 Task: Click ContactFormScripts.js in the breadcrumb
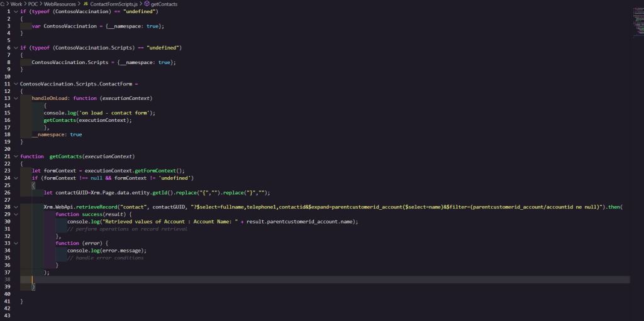point(113,4)
